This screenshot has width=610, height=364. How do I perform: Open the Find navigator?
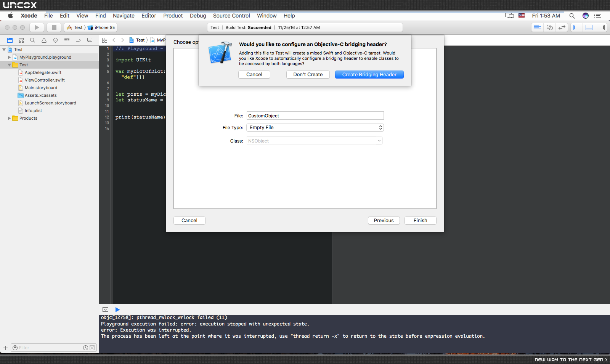pyautogui.click(x=33, y=40)
